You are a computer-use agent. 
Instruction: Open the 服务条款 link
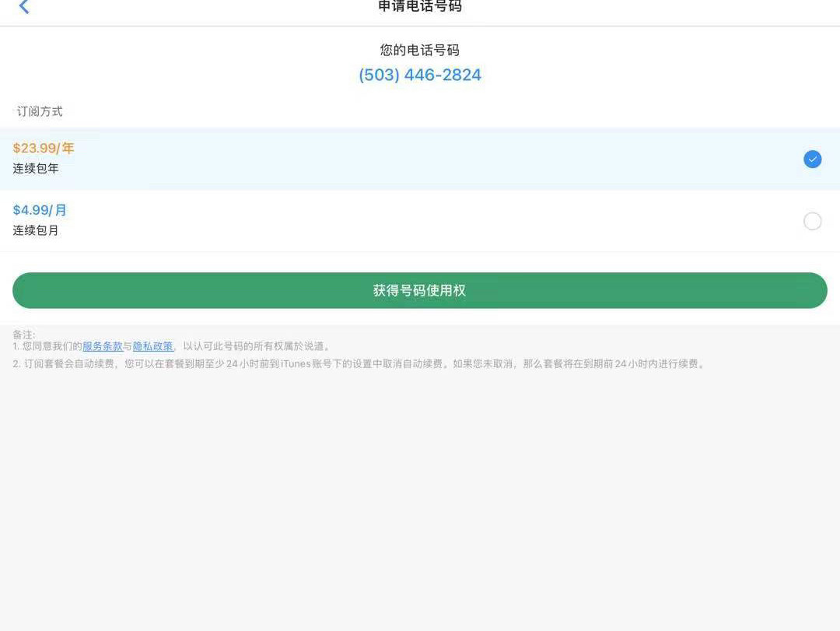pyautogui.click(x=103, y=346)
